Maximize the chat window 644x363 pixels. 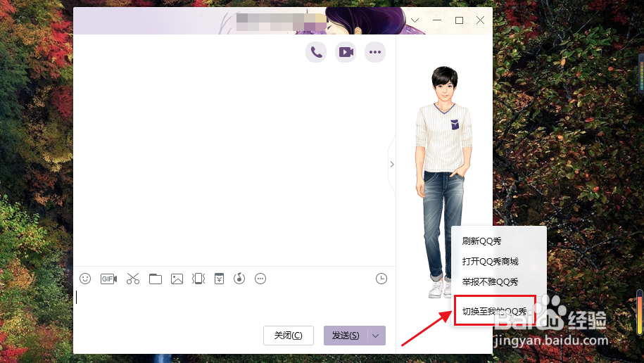pyautogui.click(x=459, y=20)
